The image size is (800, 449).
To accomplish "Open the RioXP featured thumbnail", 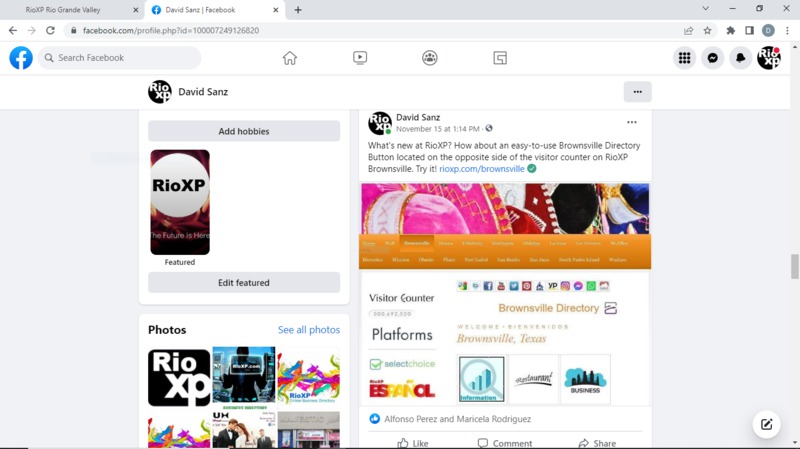I will [180, 202].
